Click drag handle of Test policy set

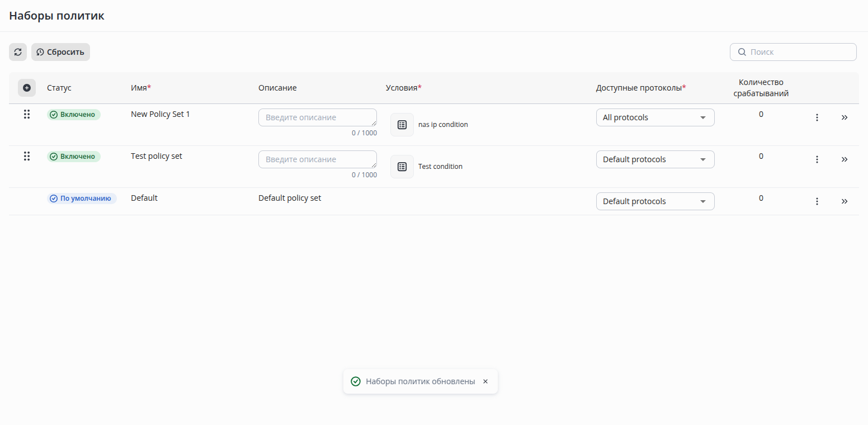[27, 156]
